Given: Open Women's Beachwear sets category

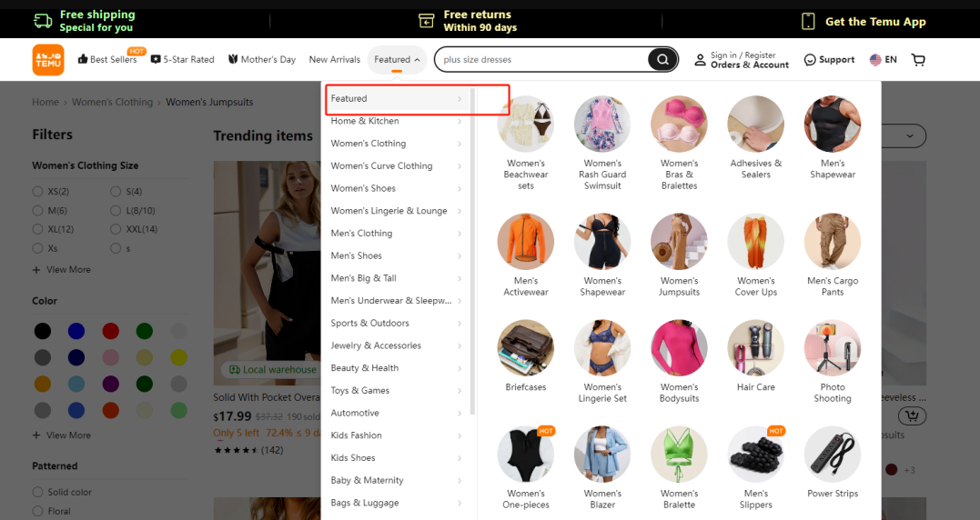Looking at the screenshot, I should 526,143.
